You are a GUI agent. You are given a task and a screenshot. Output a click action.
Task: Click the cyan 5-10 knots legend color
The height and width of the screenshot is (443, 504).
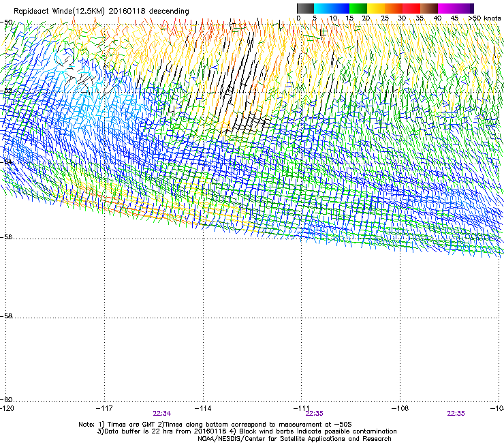(323, 8)
